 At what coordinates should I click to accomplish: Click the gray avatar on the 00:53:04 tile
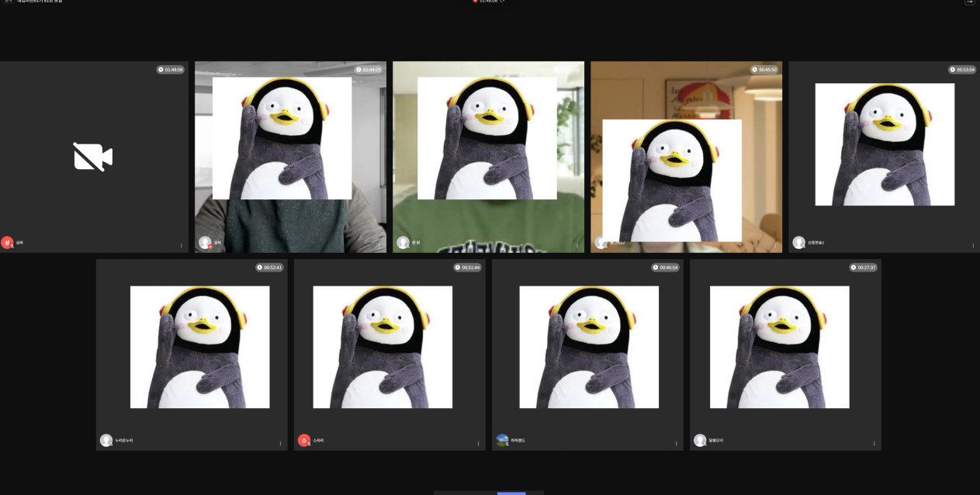[x=798, y=242]
